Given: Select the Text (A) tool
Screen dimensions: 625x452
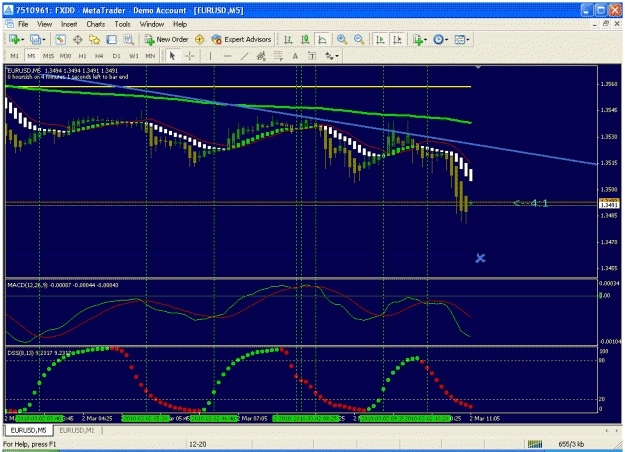Looking at the screenshot, I should point(295,56).
